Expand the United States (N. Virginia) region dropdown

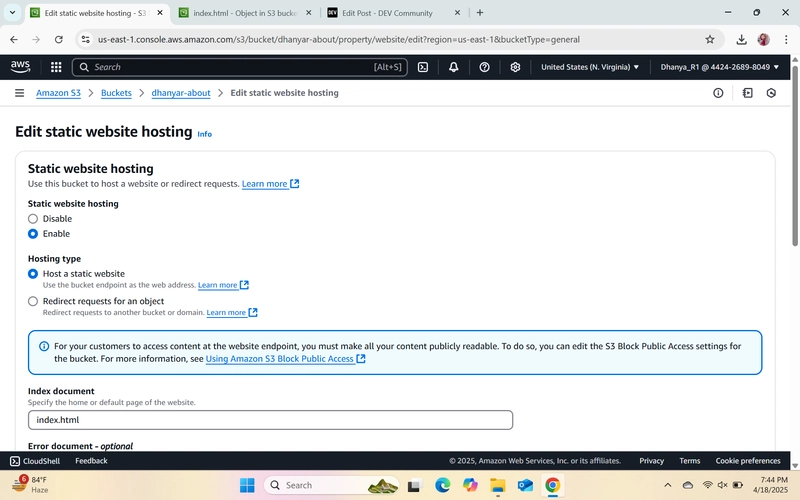590,67
